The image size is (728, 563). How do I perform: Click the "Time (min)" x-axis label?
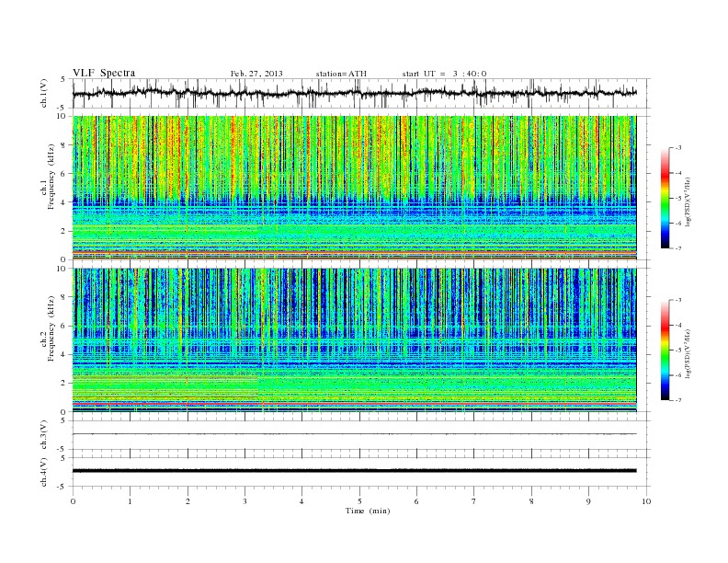click(x=368, y=511)
